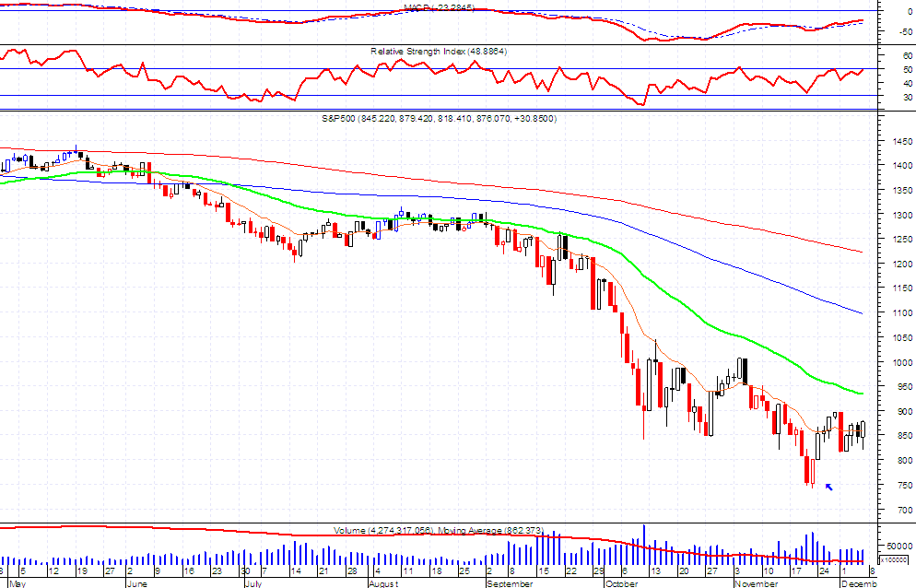Image resolution: width=916 pixels, height=588 pixels.
Task: Click the Relative Strength Index title
Action: pyautogui.click(x=439, y=52)
